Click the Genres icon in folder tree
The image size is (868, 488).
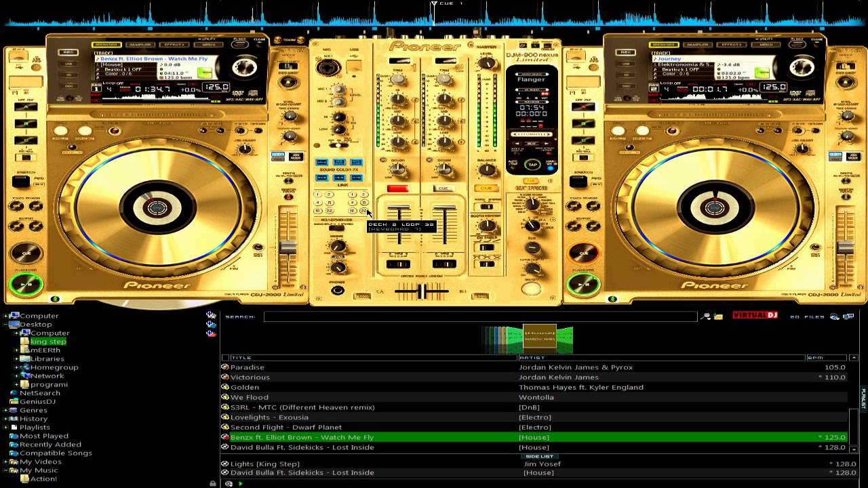[14, 410]
